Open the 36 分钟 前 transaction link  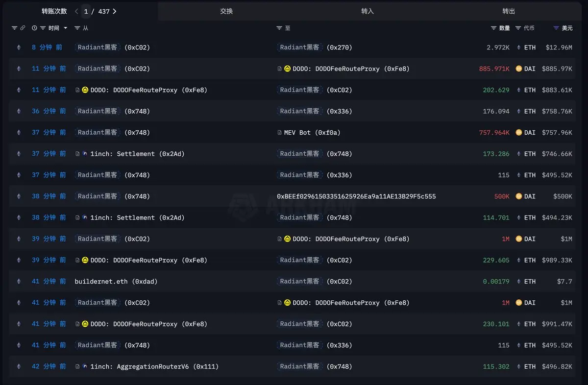(x=49, y=111)
